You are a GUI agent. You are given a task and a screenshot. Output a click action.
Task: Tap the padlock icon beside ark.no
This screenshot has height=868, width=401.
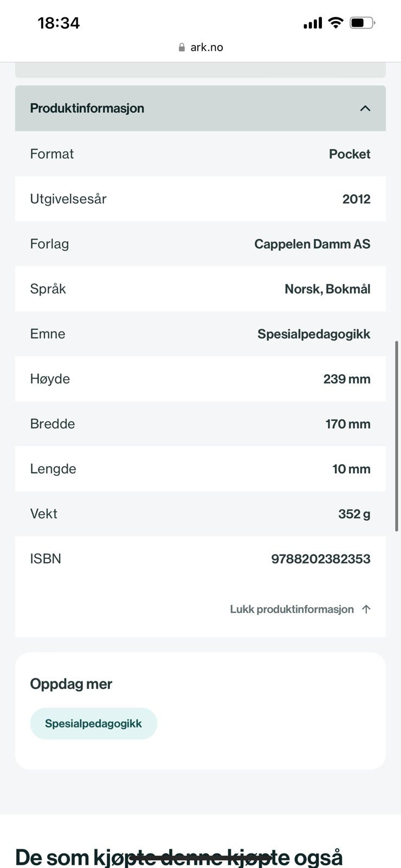tap(182, 47)
